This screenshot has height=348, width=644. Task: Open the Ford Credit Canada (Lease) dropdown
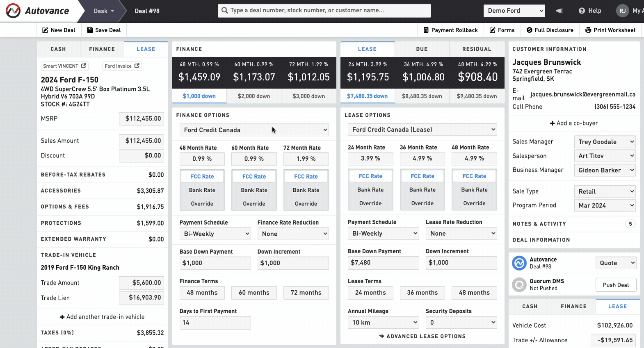click(422, 130)
